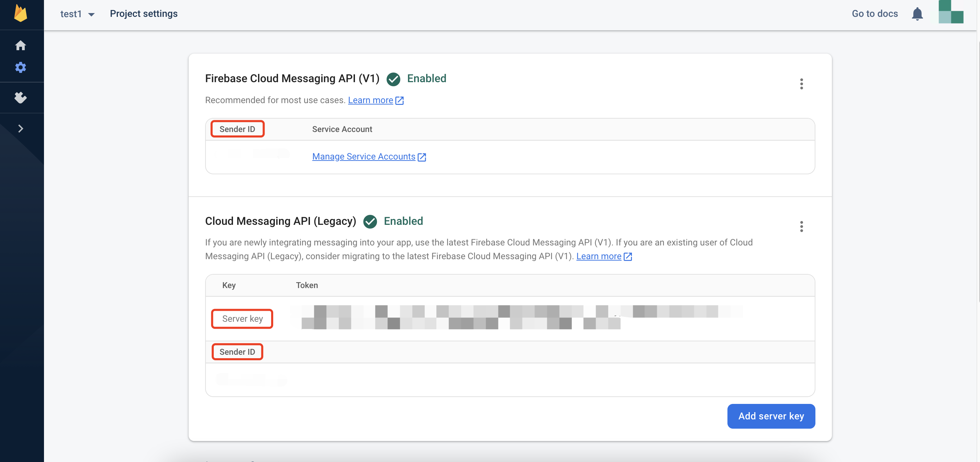Click the Cloud Messaging API (Legacy) heading
The width and height of the screenshot is (980, 462).
pyautogui.click(x=280, y=221)
